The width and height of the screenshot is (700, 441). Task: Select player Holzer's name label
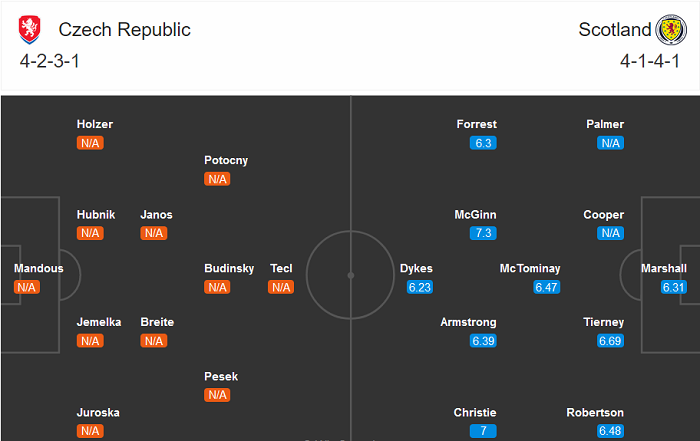pyautogui.click(x=95, y=124)
